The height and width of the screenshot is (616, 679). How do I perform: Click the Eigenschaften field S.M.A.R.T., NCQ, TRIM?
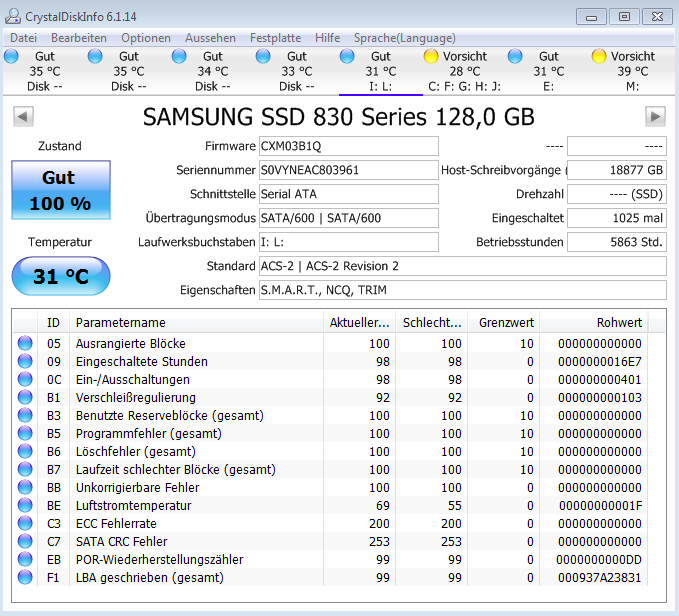pos(462,290)
